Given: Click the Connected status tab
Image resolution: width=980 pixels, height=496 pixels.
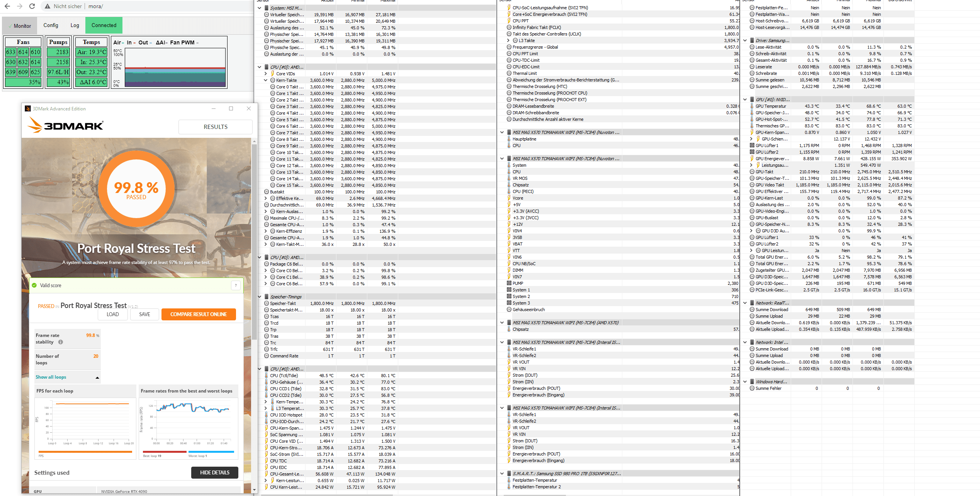Looking at the screenshot, I should [x=104, y=25].
